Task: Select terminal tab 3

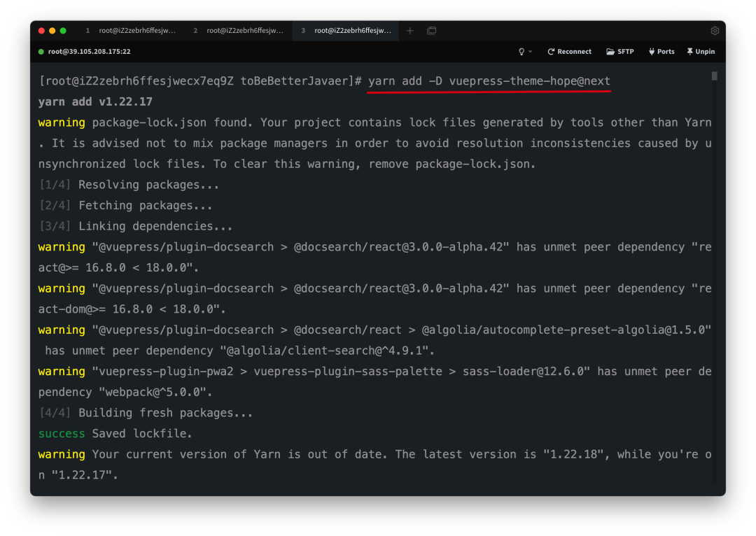Action: [x=346, y=30]
